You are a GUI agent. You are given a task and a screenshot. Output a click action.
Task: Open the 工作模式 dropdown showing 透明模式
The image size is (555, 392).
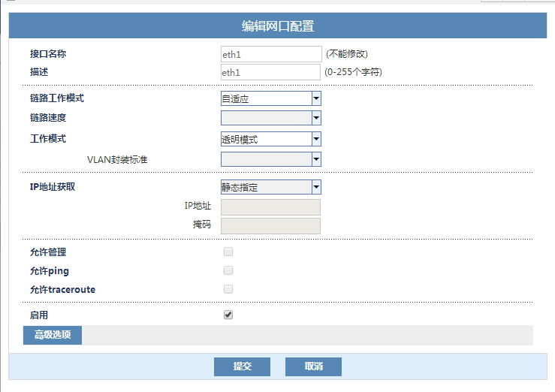[x=270, y=139]
